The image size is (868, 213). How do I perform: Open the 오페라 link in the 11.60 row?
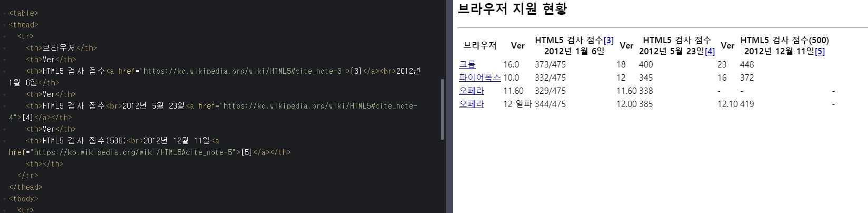pyautogui.click(x=472, y=91)
